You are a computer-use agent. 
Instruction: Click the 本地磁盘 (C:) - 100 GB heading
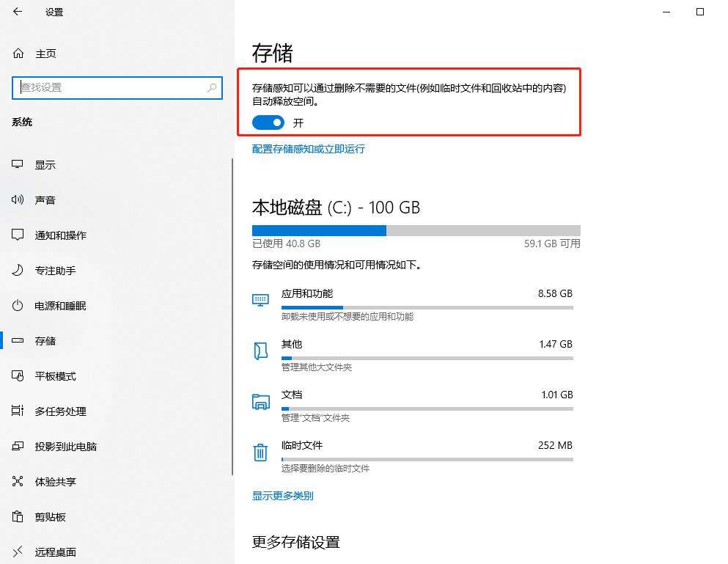tap(337, 208)
